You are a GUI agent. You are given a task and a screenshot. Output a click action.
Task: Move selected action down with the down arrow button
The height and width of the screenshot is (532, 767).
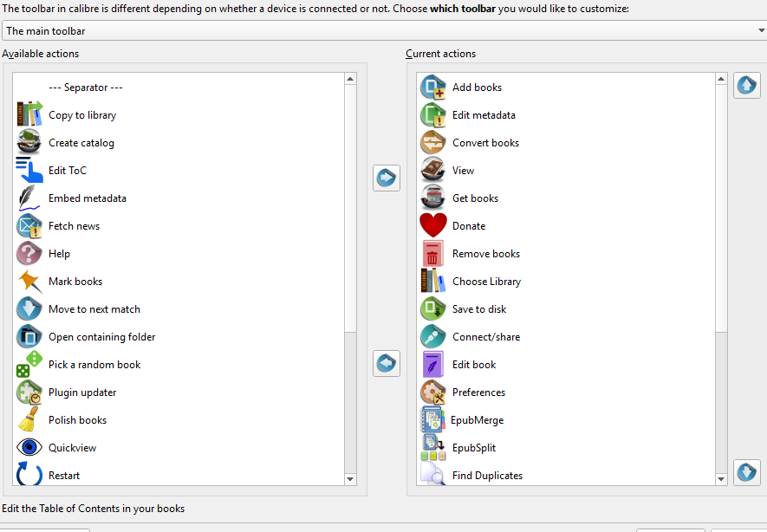pyautogui.click(x=746, y=472)
